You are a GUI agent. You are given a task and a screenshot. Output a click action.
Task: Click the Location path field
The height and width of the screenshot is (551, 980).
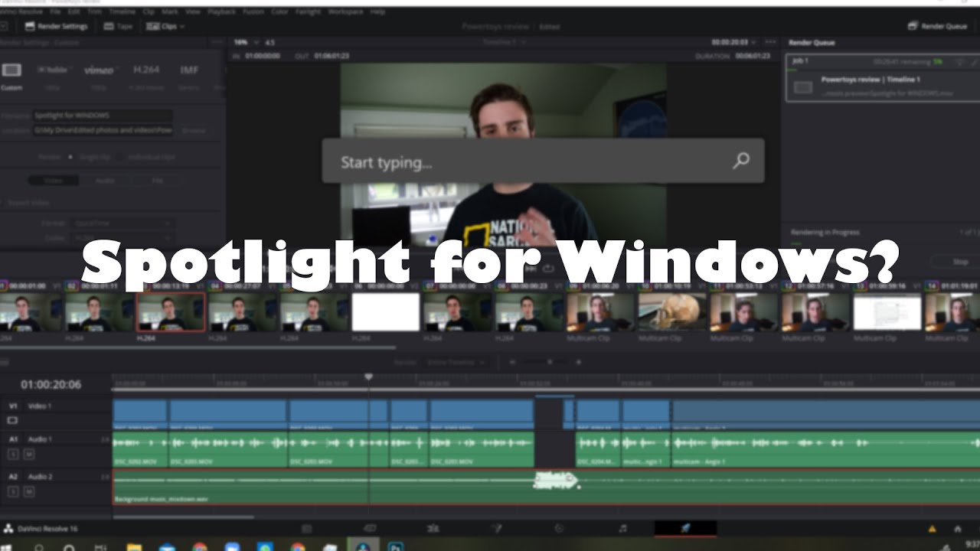pos(103,131)
